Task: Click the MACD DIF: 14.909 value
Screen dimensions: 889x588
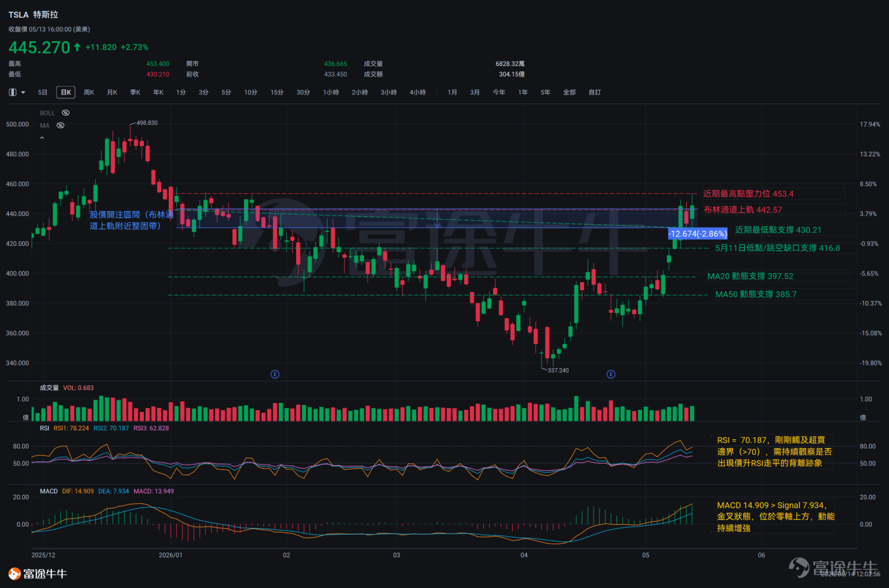Action: [78, 491]
